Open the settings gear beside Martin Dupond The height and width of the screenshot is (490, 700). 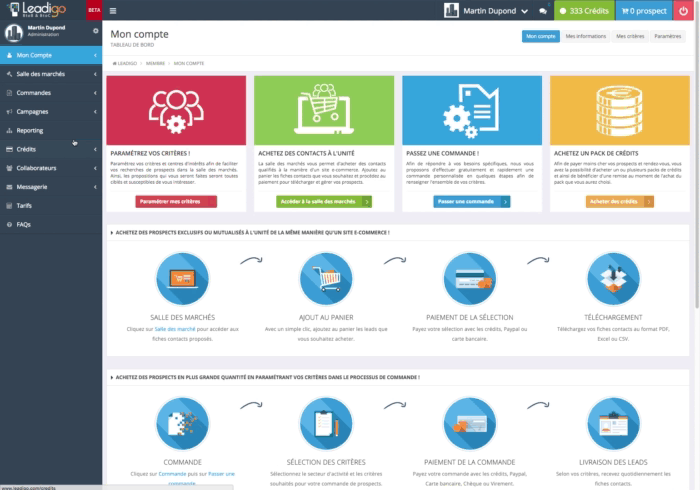click(x=96, y=31)
